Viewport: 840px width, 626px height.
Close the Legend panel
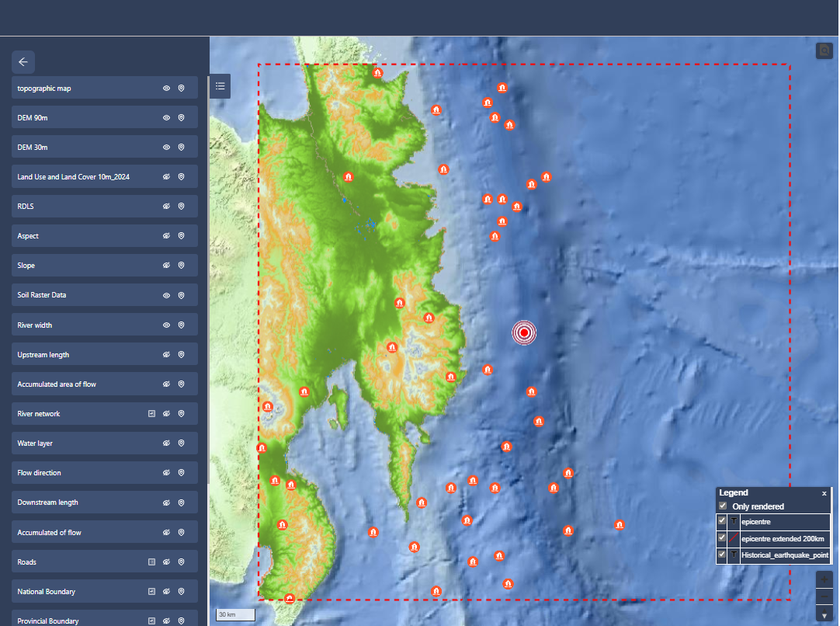point(824,493)
